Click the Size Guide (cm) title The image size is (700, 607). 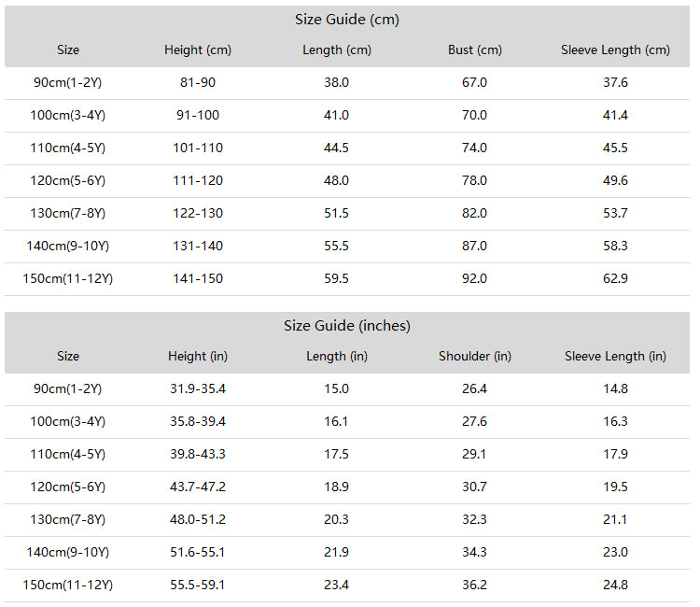click(347, 20)
